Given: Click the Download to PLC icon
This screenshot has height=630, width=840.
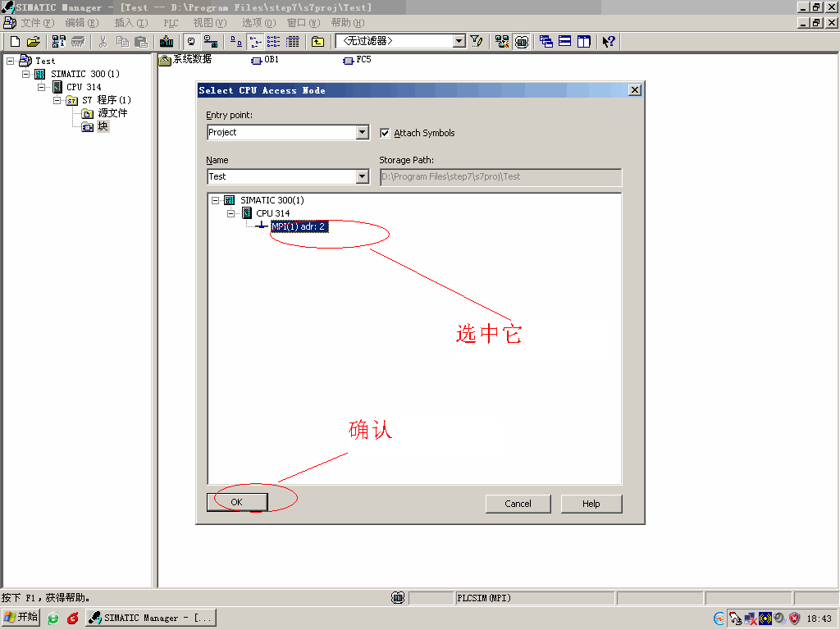Looking at the screenshot, I should click(167, 41).
